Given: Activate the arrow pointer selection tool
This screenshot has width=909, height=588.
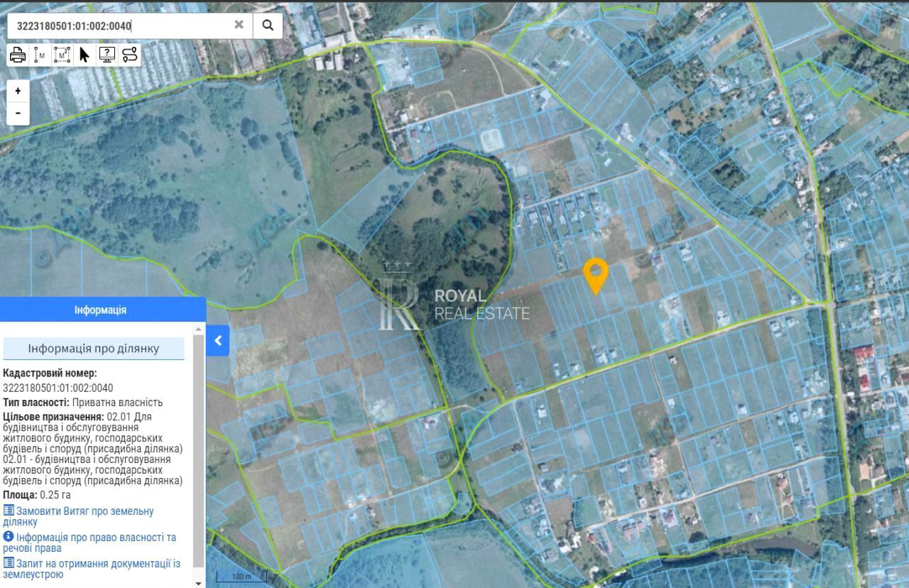Looking at the screenshot, I should (85, 55).
